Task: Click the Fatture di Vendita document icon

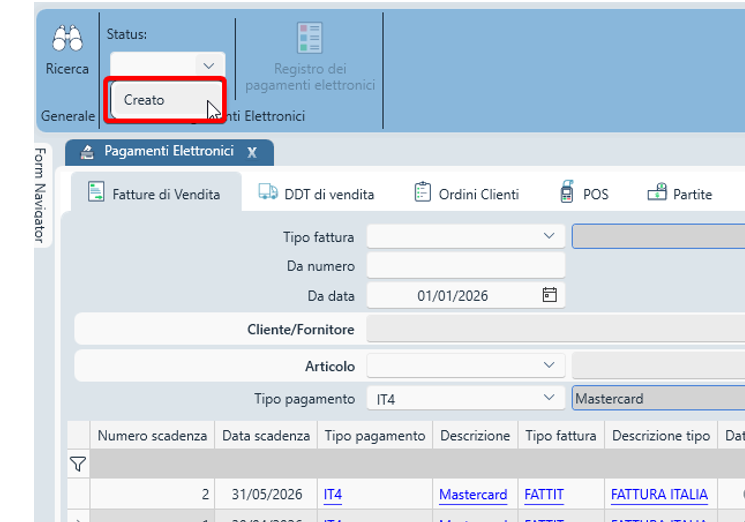Action: tap(96, 192)
